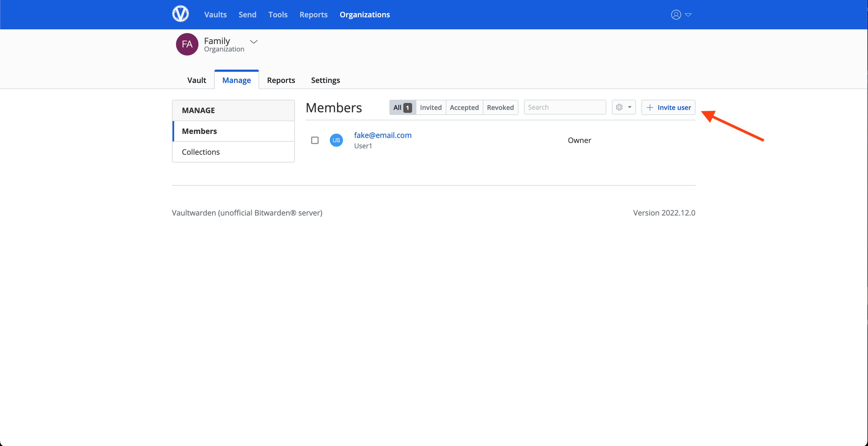Image resolution: width=868 pixels, height=446 pixels.
Task: Expand the Family organization switcher chevron
Action: pyautogui.click(x=253, y=42)
